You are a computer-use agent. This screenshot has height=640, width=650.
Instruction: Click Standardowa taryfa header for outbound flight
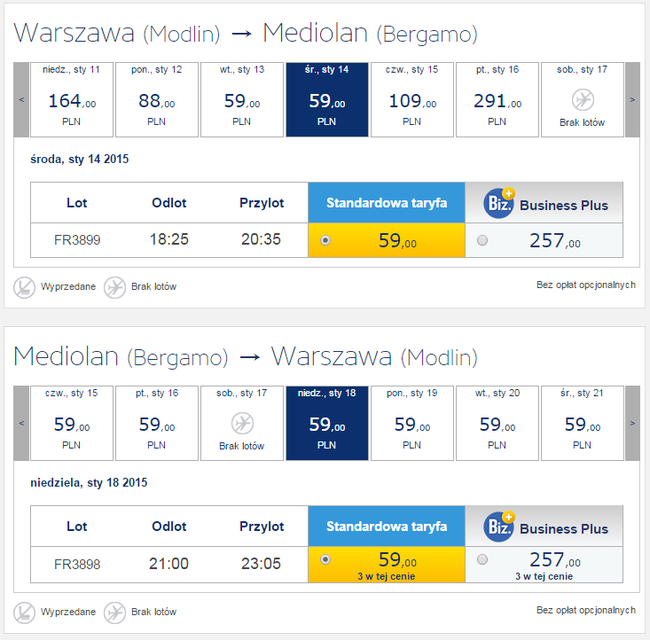coord(386,203)
